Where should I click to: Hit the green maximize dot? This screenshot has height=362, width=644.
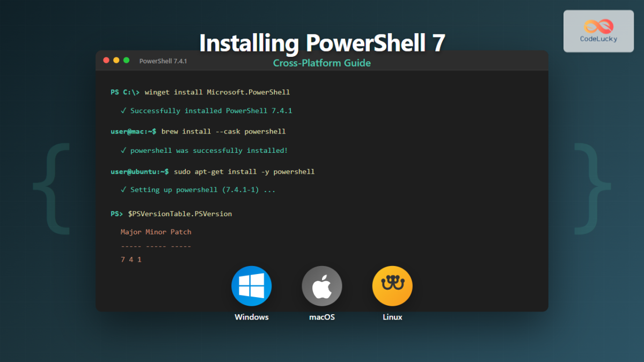coord(127,61)
